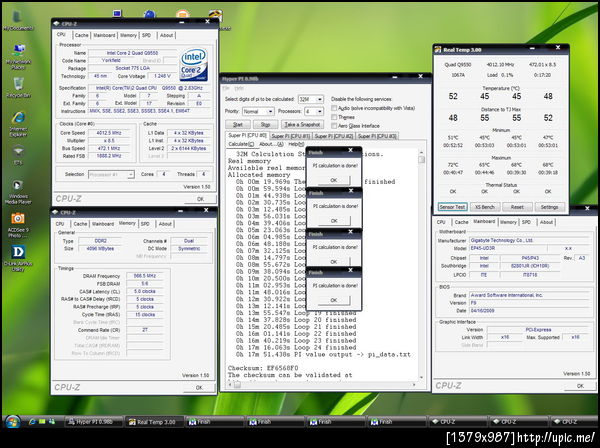Switch to the Cache tab in top CPU-Z

coord(81,35)
